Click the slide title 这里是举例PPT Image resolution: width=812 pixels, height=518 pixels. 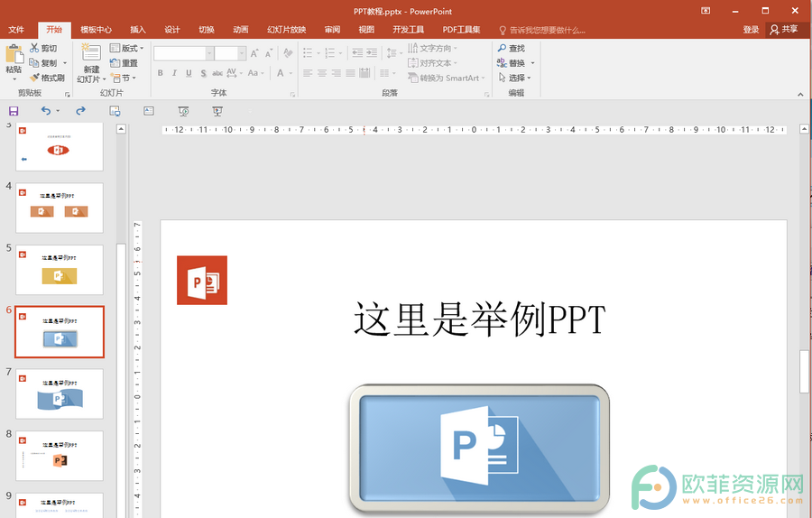[x=480, y=319]
